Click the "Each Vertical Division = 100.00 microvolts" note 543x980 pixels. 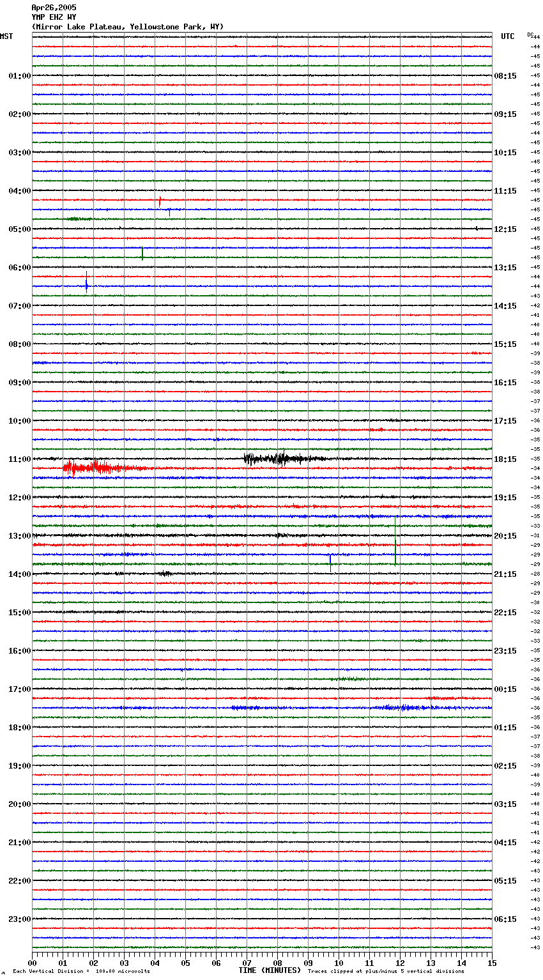(82, 972)
